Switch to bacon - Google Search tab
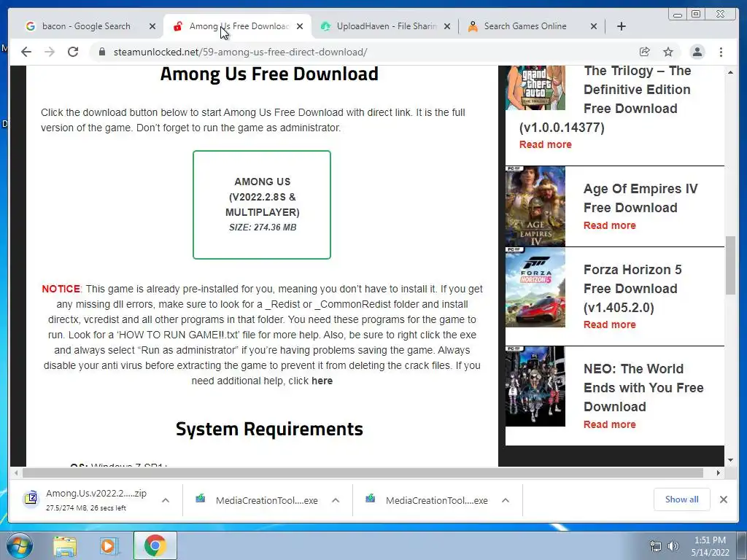The width and height of the screenshot is (747, 560). (x=86, y=26)
